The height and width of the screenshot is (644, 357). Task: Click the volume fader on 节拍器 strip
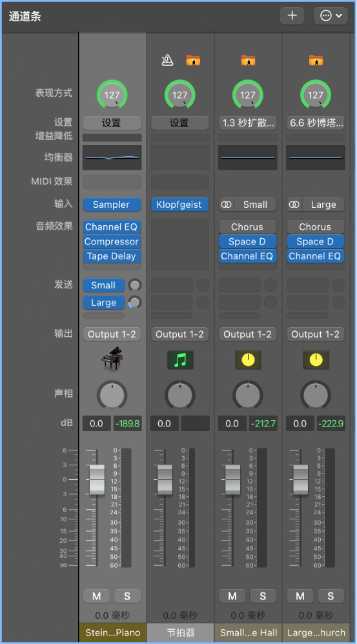(165, 479)
